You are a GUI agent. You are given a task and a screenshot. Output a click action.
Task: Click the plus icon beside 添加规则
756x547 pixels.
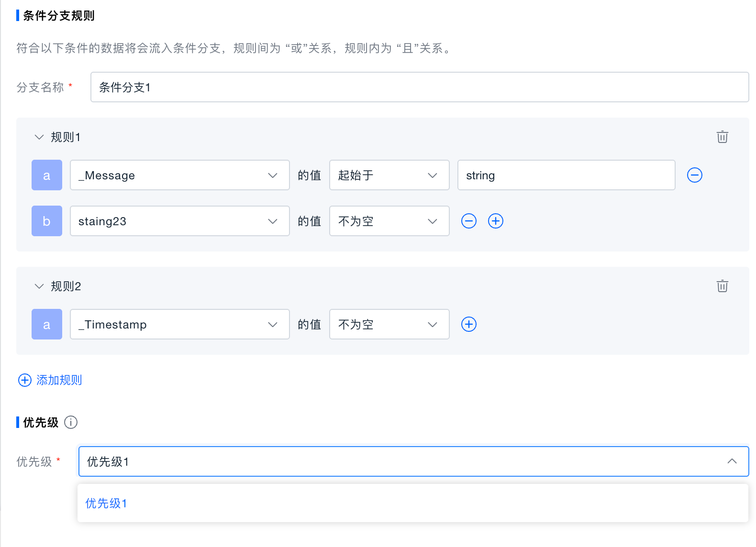tap(24, 380)
